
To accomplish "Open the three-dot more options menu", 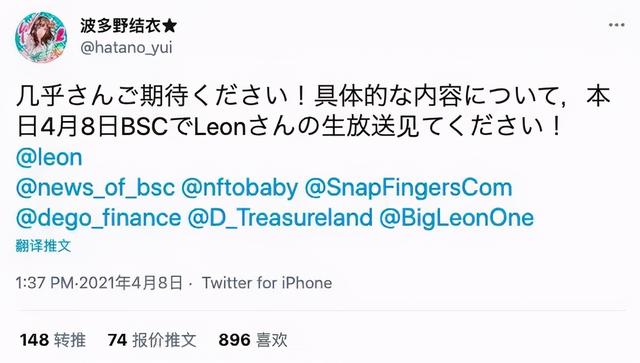I will pos(616,25).
